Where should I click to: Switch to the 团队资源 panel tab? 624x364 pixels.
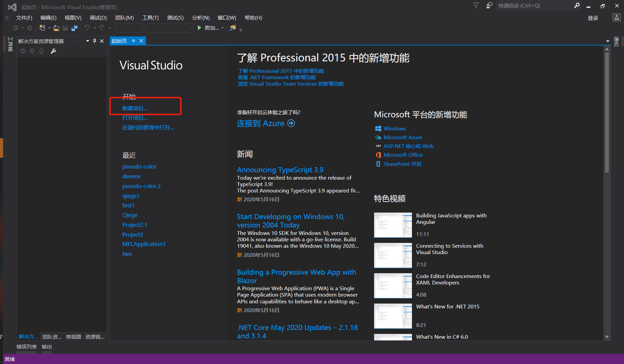52,337
